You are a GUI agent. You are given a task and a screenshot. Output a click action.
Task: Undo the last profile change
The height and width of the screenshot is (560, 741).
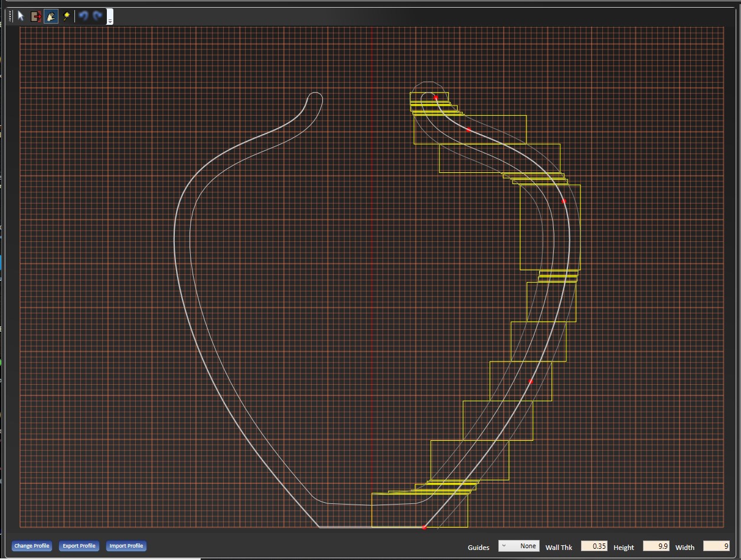pos(83,16)
